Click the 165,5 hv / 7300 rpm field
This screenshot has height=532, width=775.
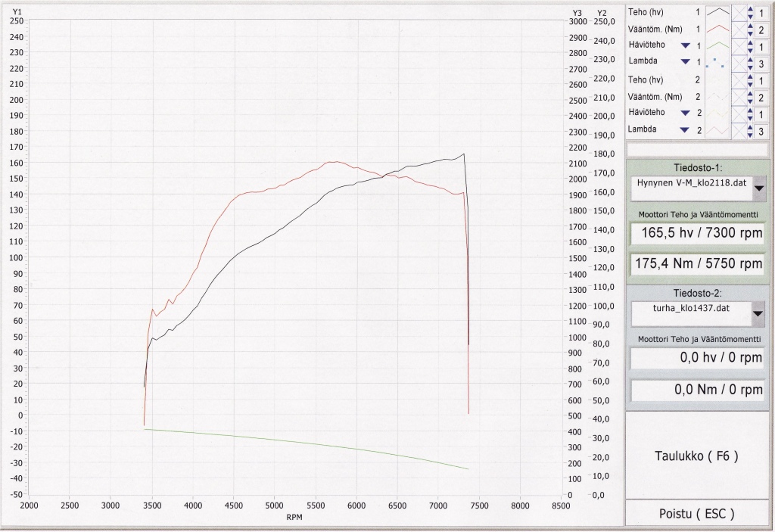(x=697, y=232)
